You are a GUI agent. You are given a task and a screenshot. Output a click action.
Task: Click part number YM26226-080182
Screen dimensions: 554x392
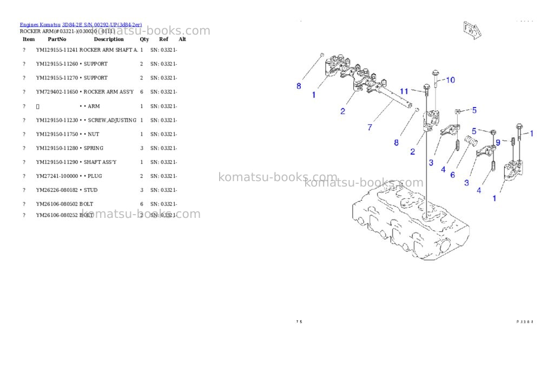click(x=57, y=190)
